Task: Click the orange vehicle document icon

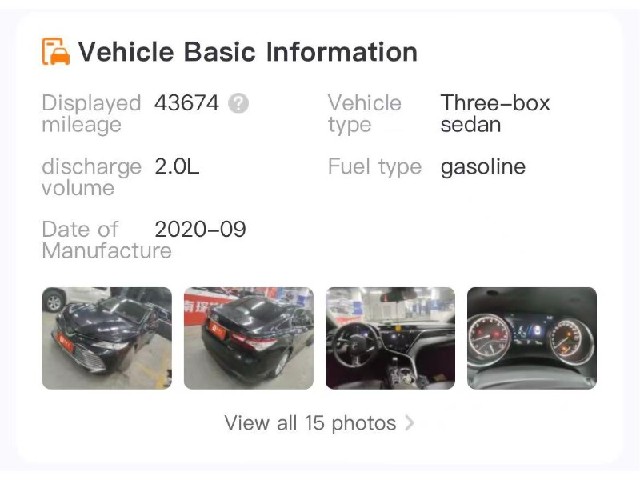Action: tap(56, 51)
